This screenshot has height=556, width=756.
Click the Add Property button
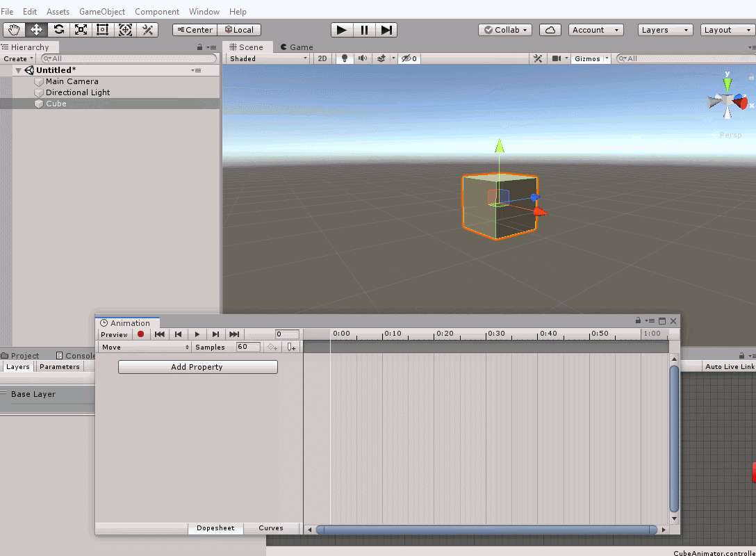point(197,367)
